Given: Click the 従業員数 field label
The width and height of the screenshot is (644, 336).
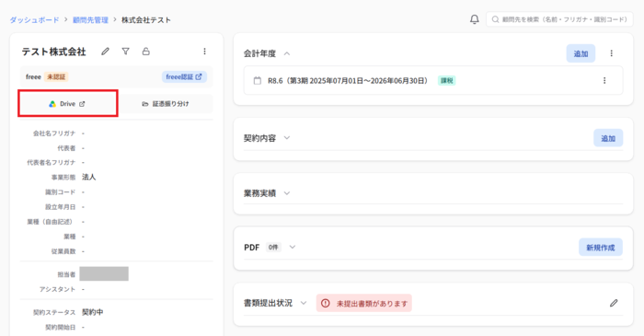Looking at the screenshot, I should click(x=63, y=251).
